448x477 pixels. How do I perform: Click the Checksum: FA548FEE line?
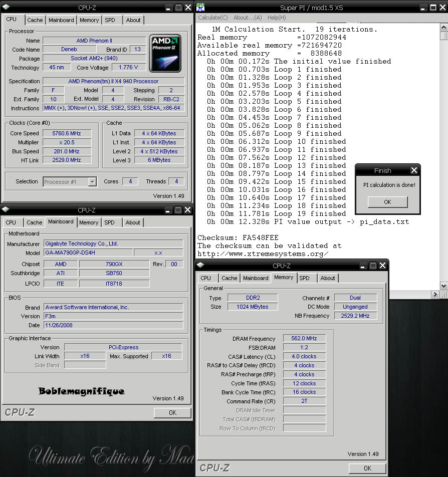pyautogui.click(x=238, y=237)
